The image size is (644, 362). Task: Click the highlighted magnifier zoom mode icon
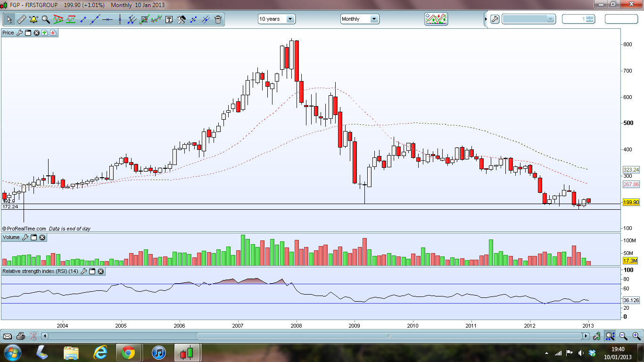[610, 337]
